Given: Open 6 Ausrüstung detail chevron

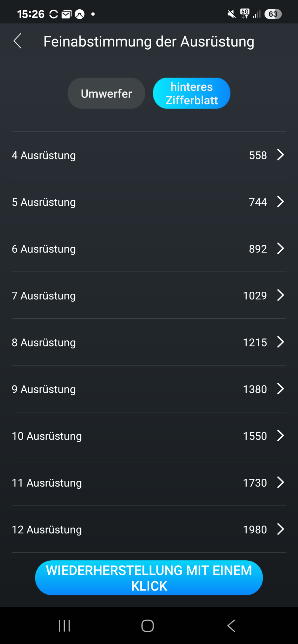Looking at the screenshot, I should 280,249.
